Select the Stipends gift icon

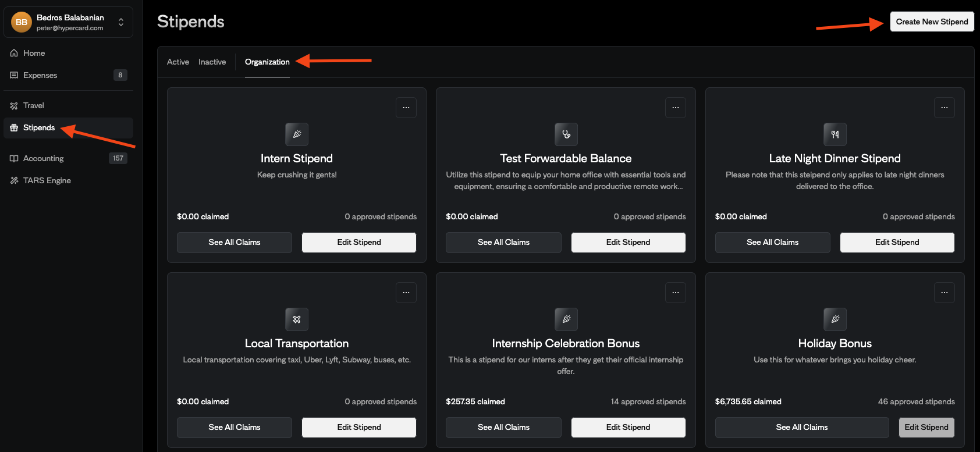click(14, 127)
